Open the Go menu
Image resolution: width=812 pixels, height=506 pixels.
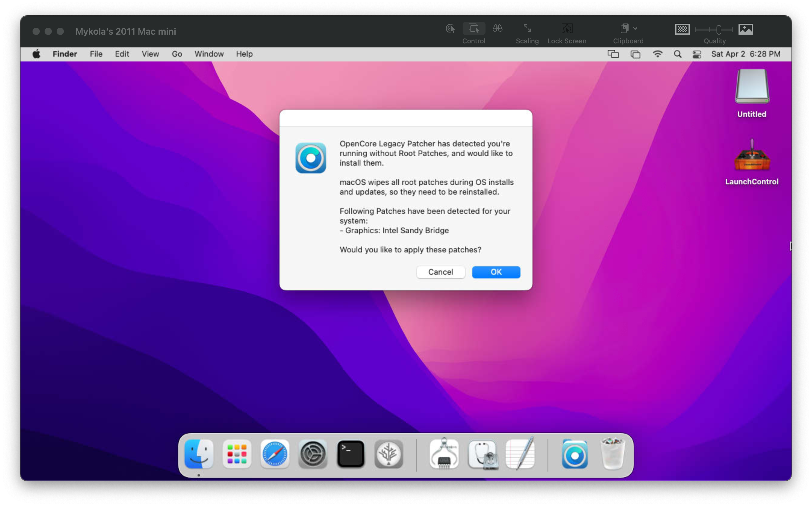click(x=177, y=54)
